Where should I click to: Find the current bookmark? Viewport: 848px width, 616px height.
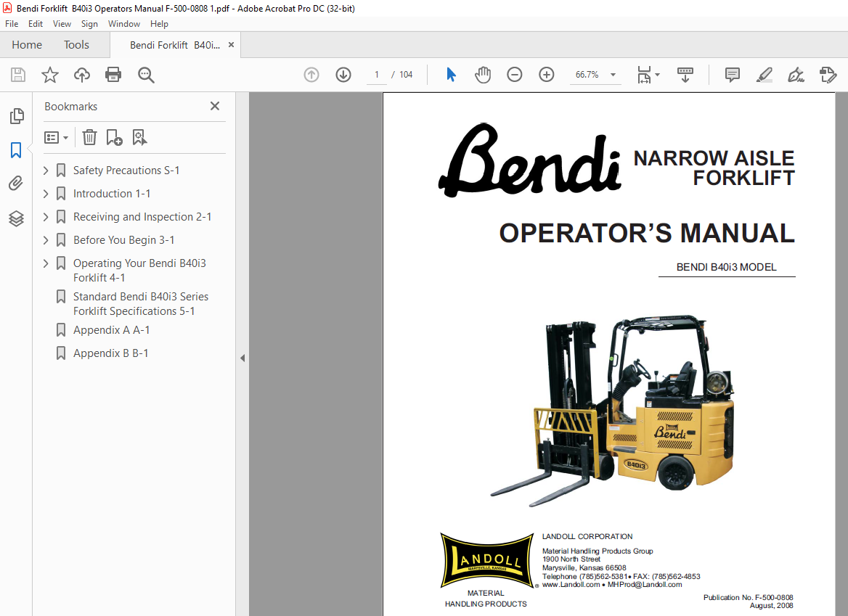[139, 137]
